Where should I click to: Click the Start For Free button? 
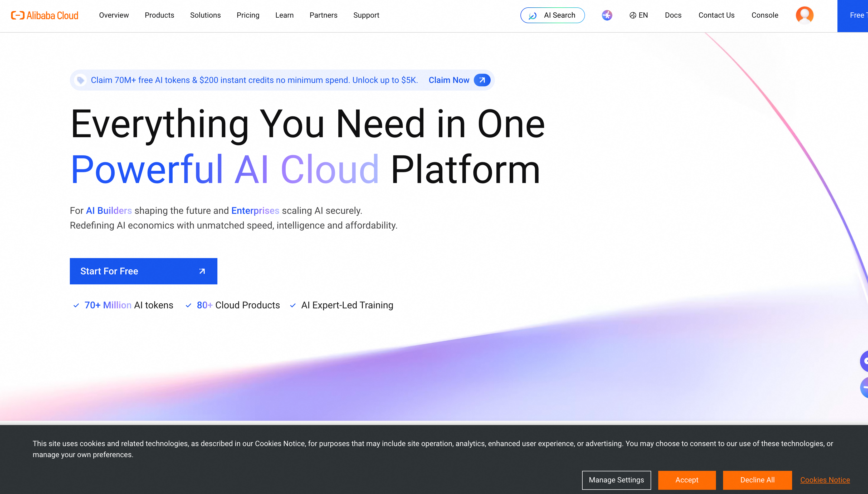(x=143, y=271)
